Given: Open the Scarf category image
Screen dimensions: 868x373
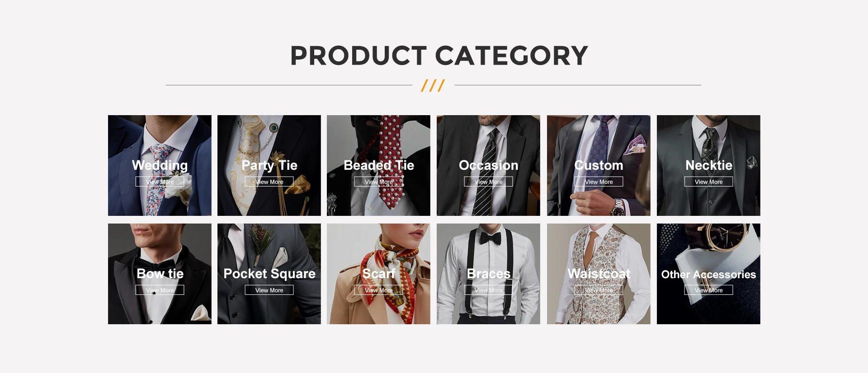Looking at the screenshot, I should tap(378, 274).
